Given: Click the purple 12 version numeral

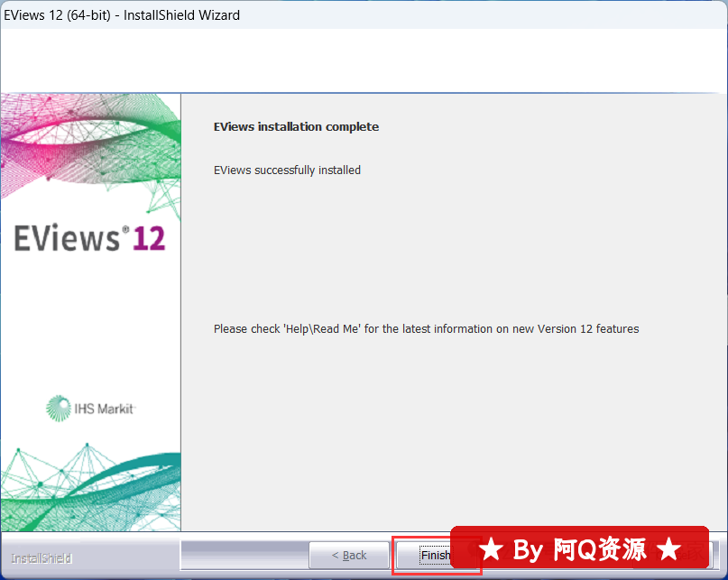Looking at the screenshot, I should (149, 239).
